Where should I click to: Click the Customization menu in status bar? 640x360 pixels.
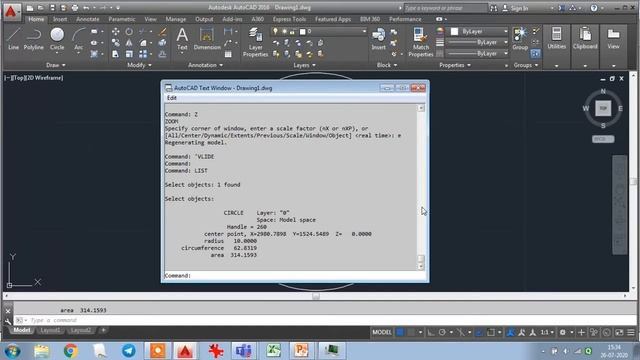click(631, 332)
